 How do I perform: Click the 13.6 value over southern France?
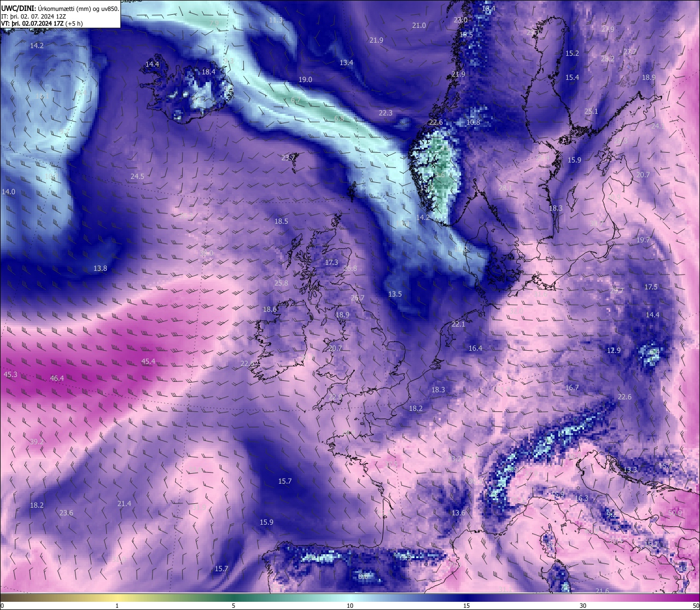click(458, 513)
